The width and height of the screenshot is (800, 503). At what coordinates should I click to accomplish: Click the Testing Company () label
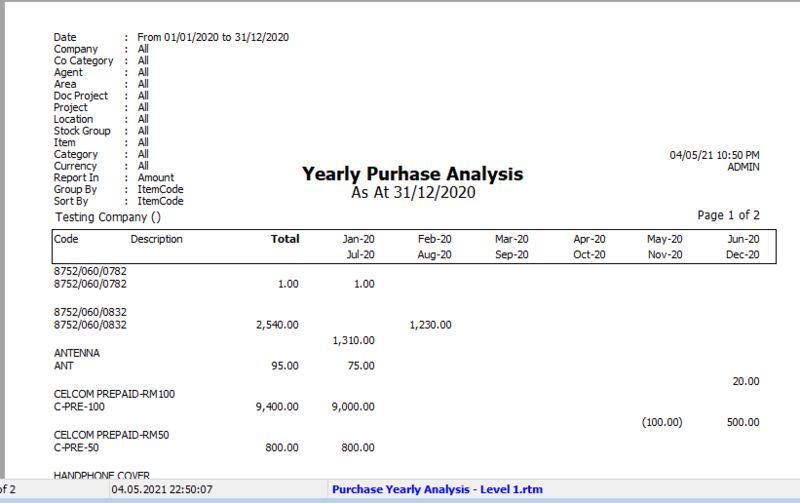tap(108, 216)
